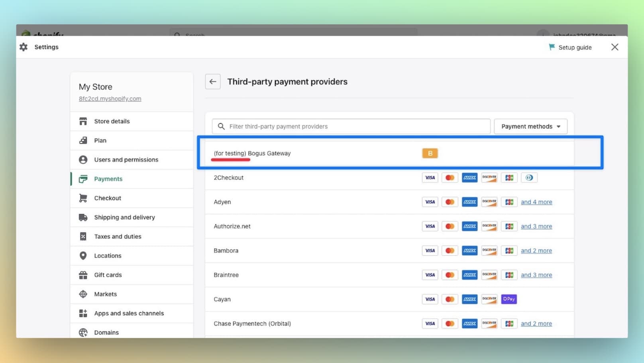Click the Payments card icon
The image size is (644, 363).
point(83,179)
